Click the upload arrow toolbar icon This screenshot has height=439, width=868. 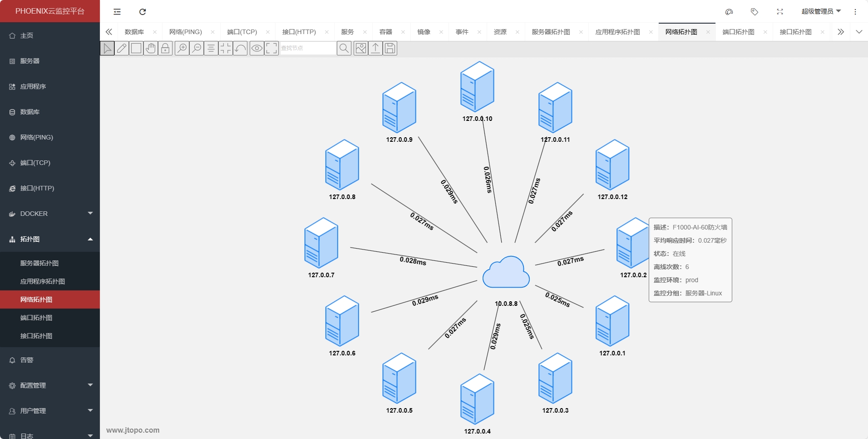tap(375, 48)
